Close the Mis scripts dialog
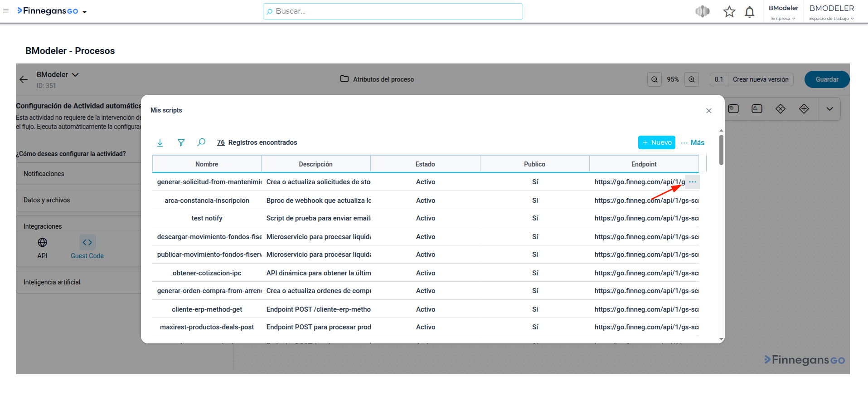Screen dimensions: 868x411 tap(709, 111)
